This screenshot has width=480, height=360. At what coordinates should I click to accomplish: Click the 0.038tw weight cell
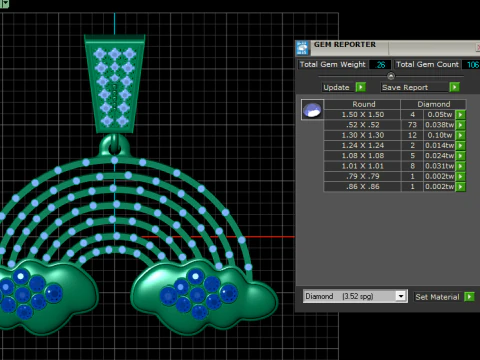(440, 125)
